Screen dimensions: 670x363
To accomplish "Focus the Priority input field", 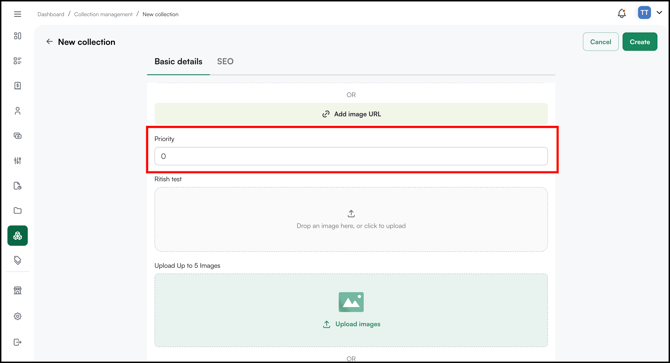I will pos(351,156).
